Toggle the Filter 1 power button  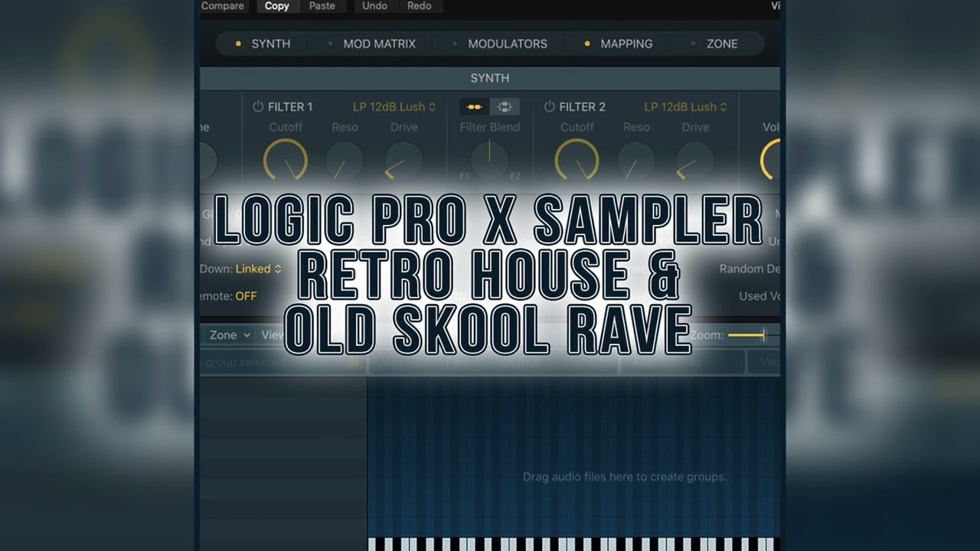258,106
